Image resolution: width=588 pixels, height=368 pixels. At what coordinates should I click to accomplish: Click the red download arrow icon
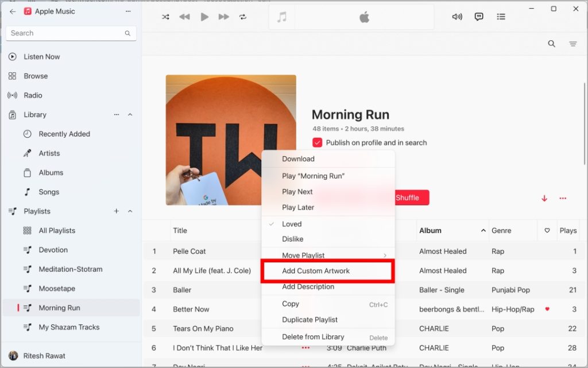tap(544, 199)
